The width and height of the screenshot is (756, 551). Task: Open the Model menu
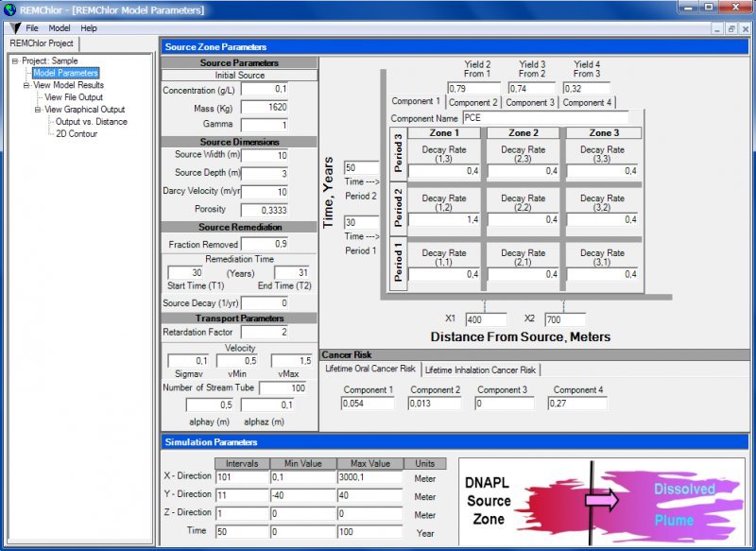point(60,28)
